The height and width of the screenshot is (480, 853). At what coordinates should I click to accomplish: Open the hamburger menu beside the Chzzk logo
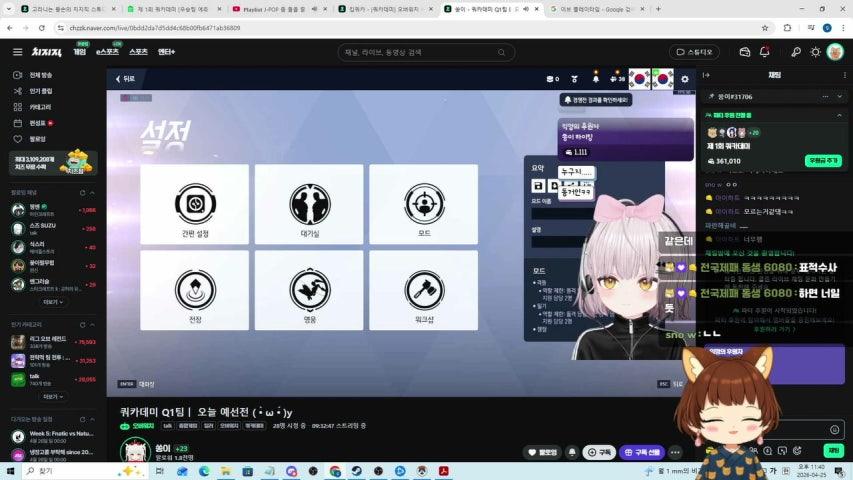coord(17,52)
